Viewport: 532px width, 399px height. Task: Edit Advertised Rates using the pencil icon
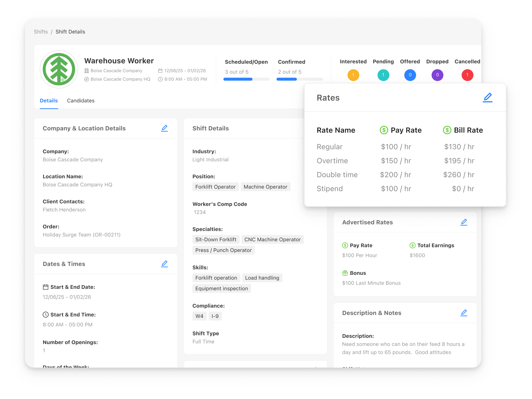coord(464,222)
